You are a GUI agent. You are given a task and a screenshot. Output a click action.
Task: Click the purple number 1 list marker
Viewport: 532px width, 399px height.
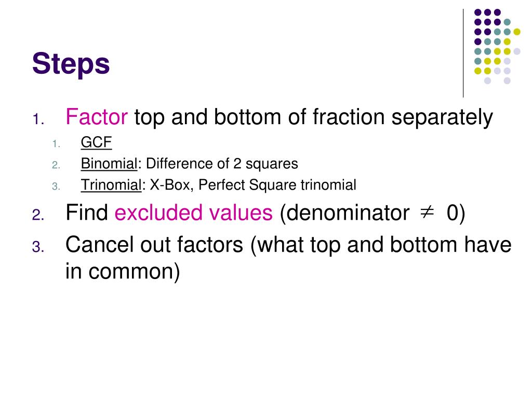click(38, 120)
